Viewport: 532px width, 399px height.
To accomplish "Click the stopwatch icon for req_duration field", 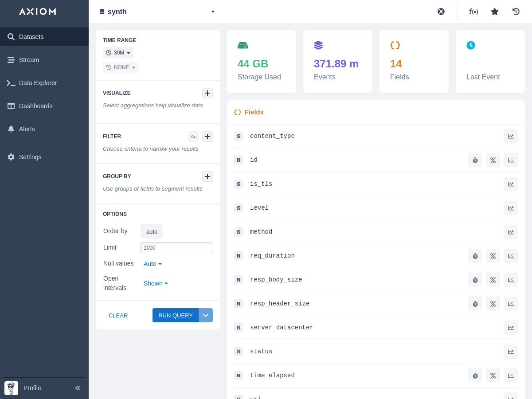I will [475, 256].
